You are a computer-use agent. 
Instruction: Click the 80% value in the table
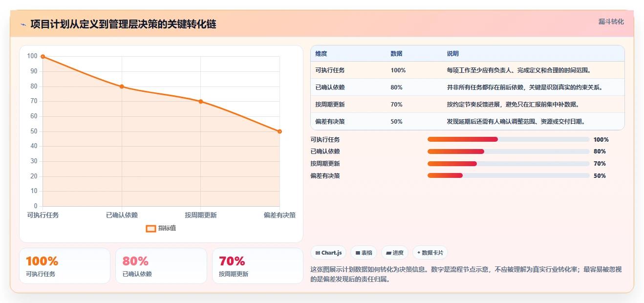coord(396,87)
